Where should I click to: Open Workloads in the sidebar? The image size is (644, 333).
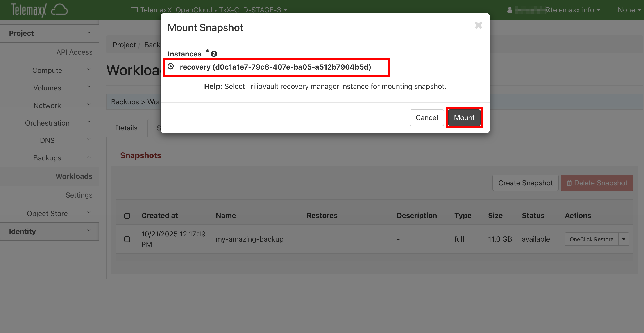point(74,176)
